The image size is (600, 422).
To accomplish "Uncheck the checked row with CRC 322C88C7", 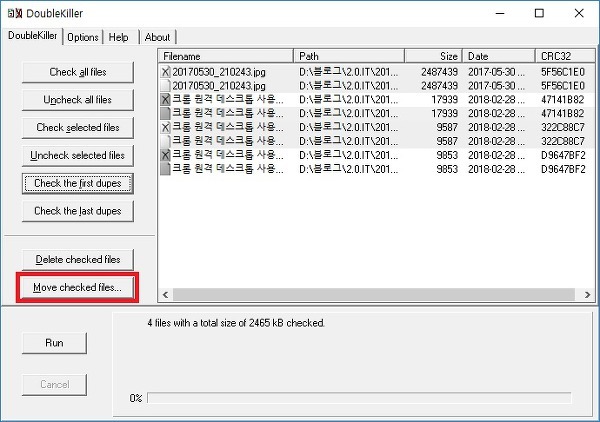I will (x=165, y=127).
